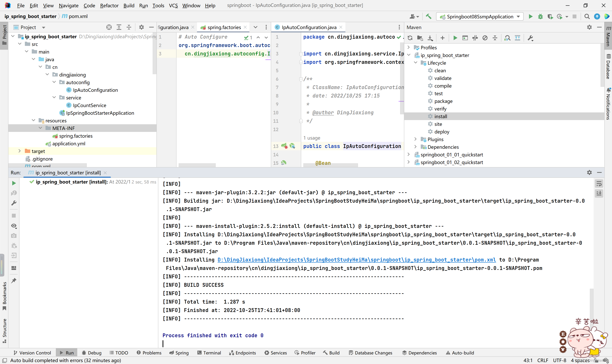Change CRLF line separator
The height and width of the screenshot is (364, 612).
click(543, 360)
